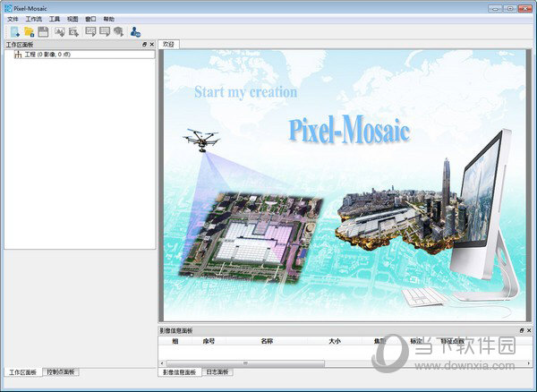Click the Pixel-Mosaic welcome banner image

tap(345, 185)
